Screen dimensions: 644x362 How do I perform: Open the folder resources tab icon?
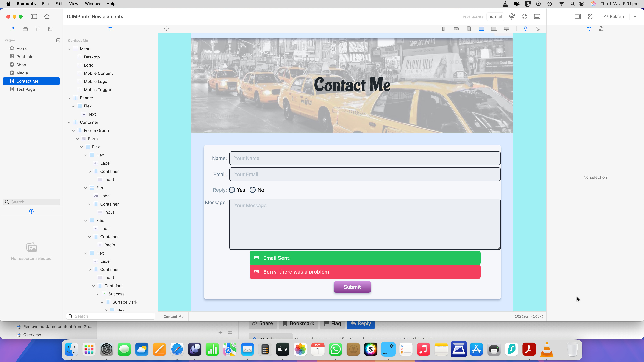click(x=25, y=29)
